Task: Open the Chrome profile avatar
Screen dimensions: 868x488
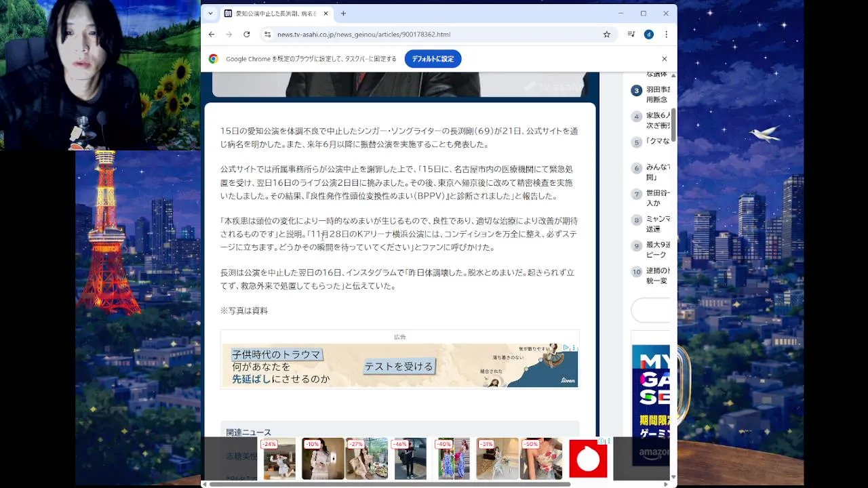Action: pyautogui.click(x=649, y=35)
